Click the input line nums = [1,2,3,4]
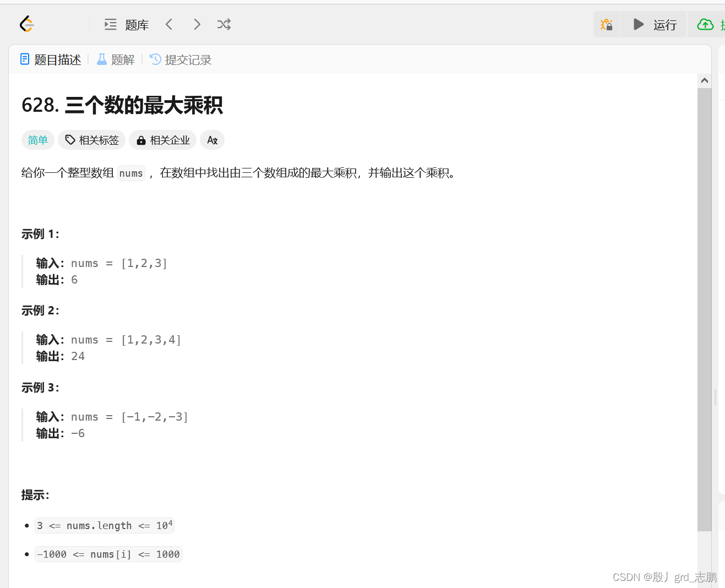 click(x=109, y=340)
